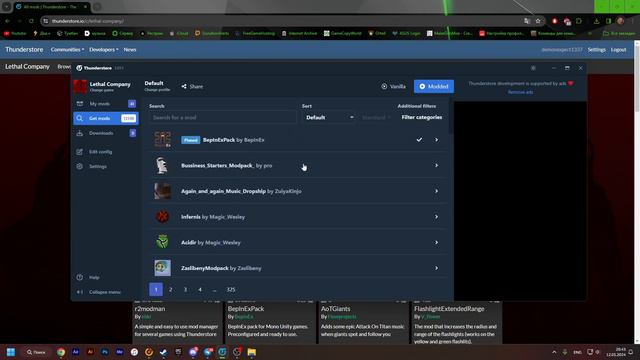
Task: Open browser downloads icon
Action: (x=597, y=21)
